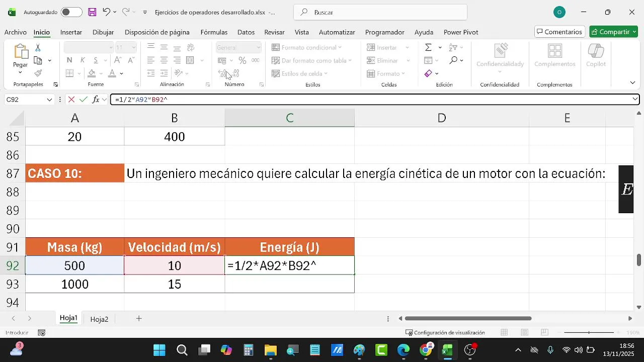Click the Cut scissors icon
Screen dimensions: 644x362
[x=38, y=48]
